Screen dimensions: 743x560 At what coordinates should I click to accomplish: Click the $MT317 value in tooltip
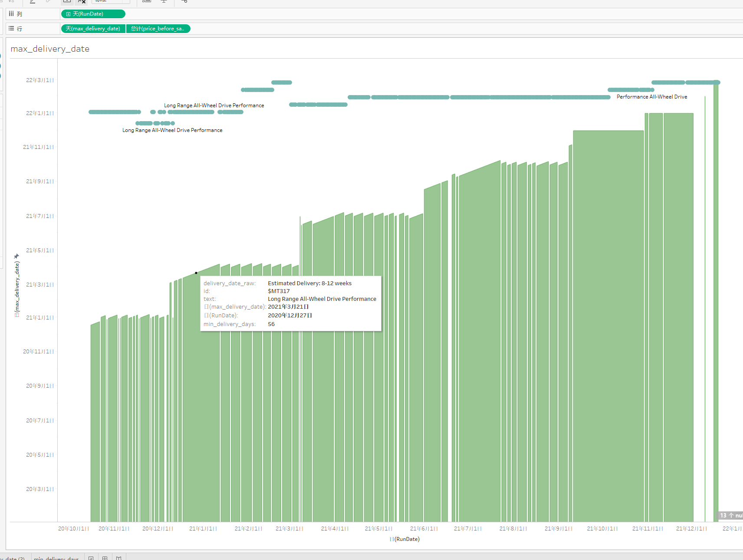279,291
